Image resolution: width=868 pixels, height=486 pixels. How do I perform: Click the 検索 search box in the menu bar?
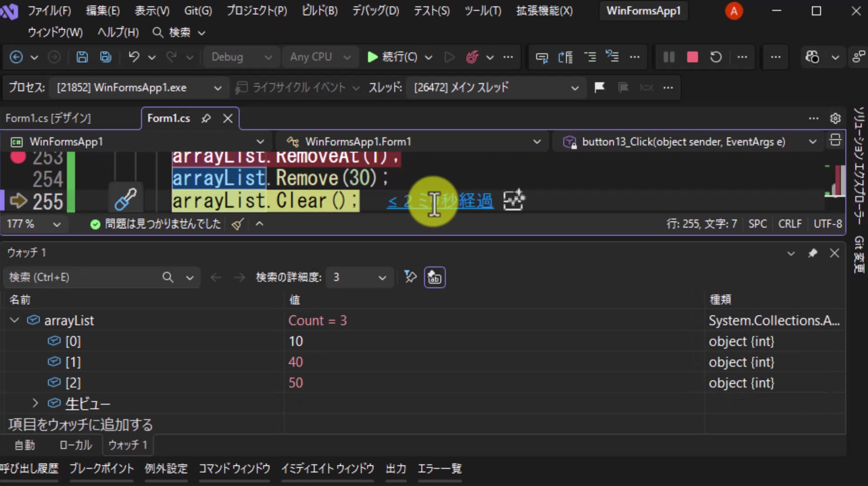pos(179,33)
